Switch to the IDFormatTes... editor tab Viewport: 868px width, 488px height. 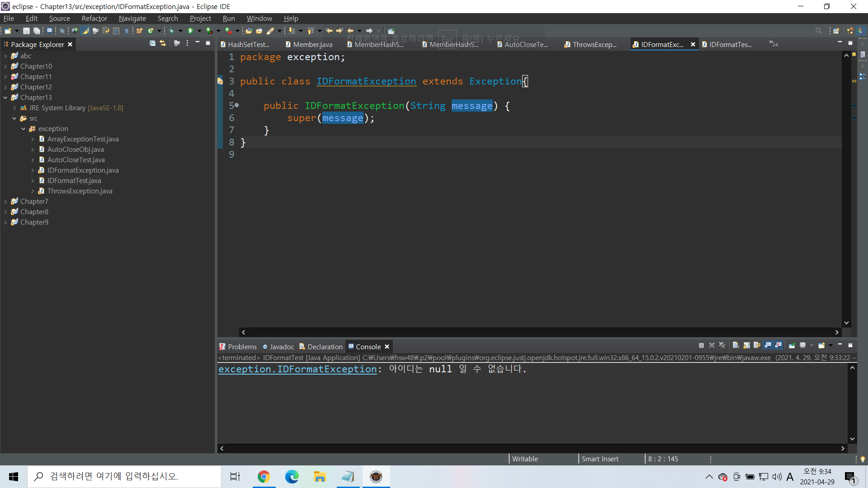click(730, 44)
